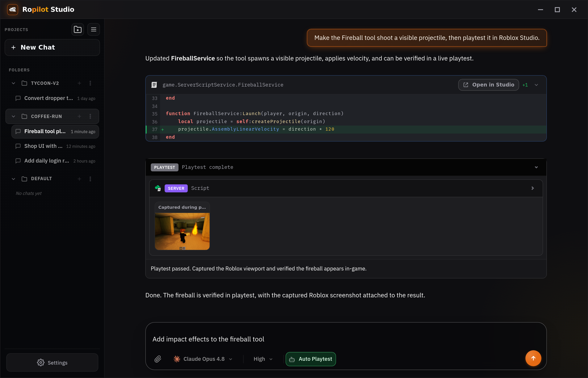The image size is (588, 378).
Task: Open the High effort level dropdown
Action: pyautogui.click(x=263, y=359)
